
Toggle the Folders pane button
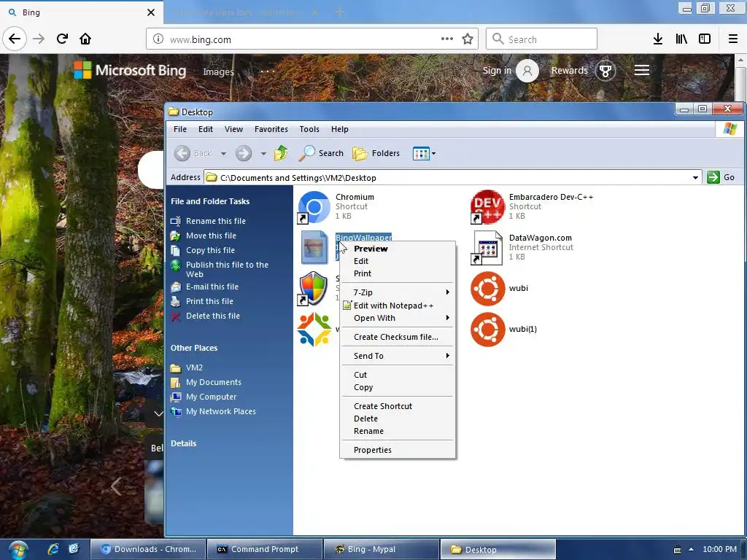(x=376, y=153)
